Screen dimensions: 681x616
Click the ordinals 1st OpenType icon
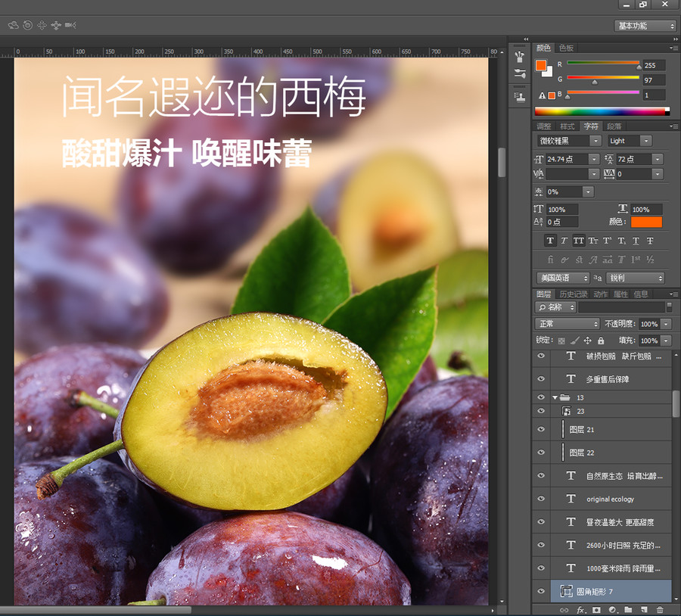(636, 260)
